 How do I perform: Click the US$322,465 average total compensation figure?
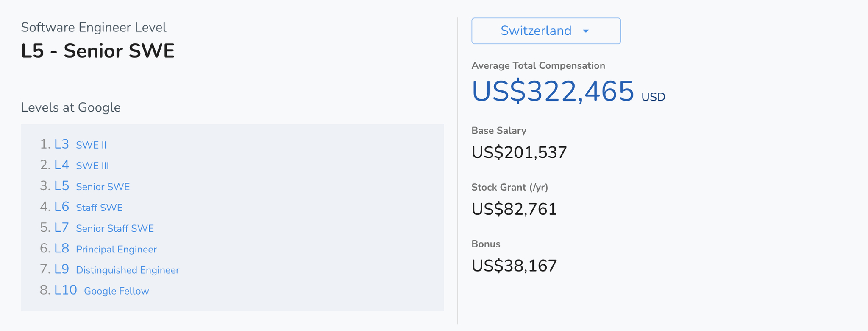(x=553, y=92)
